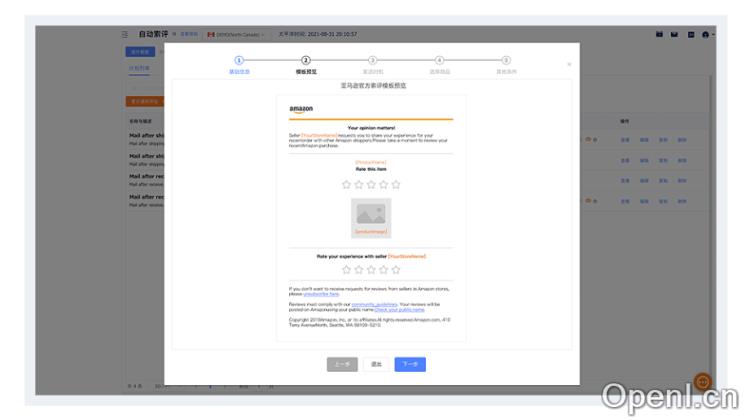
Task: Click the 退出 exit button
Action: (376, 365)
